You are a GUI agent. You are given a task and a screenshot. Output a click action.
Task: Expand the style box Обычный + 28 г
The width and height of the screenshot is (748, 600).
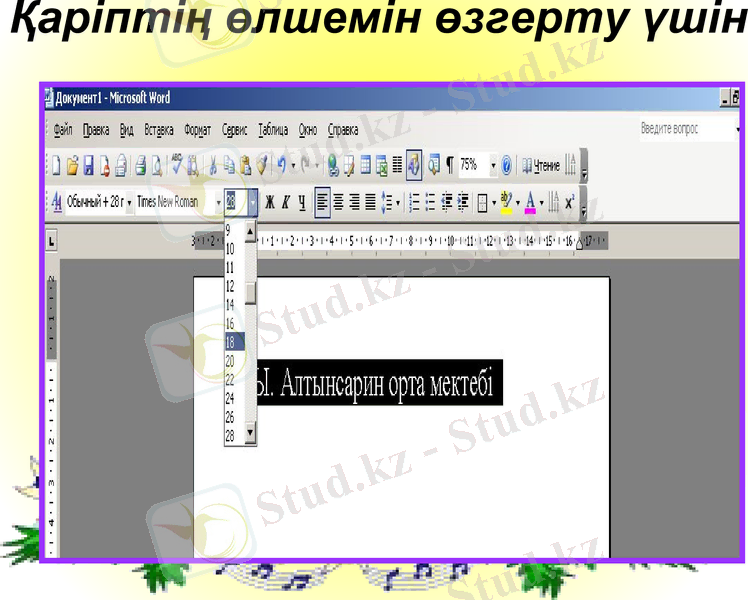point(129,203)
